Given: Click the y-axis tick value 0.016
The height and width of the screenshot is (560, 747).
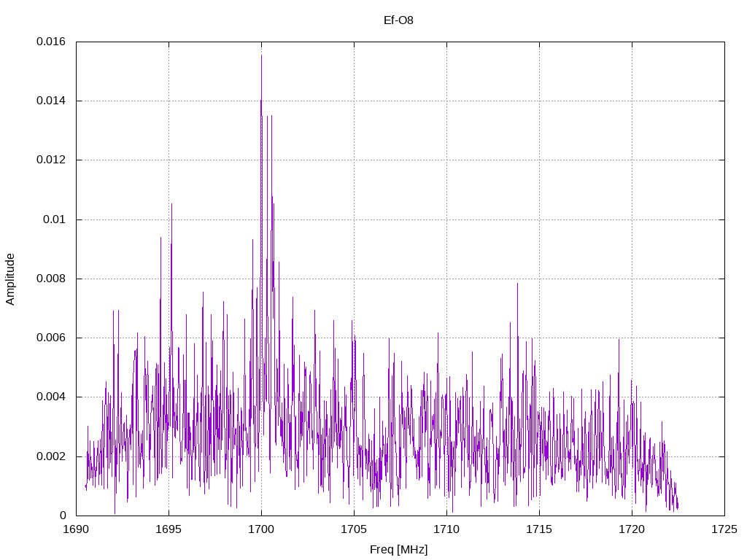Looking at the screenshot, I should click(x=51, y=42).
